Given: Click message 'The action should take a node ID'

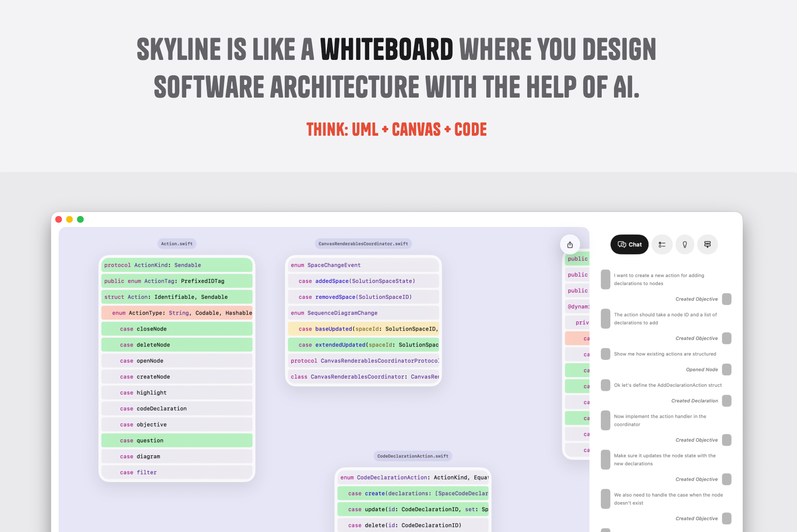Looking at the screenshot, I should (665, 319).
